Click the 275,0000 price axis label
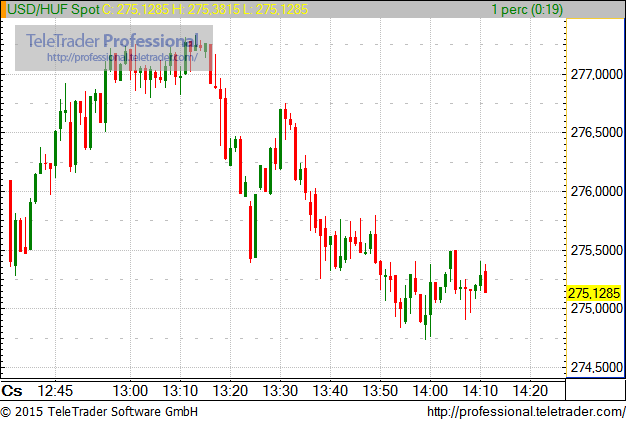 [x=596, y=308]
